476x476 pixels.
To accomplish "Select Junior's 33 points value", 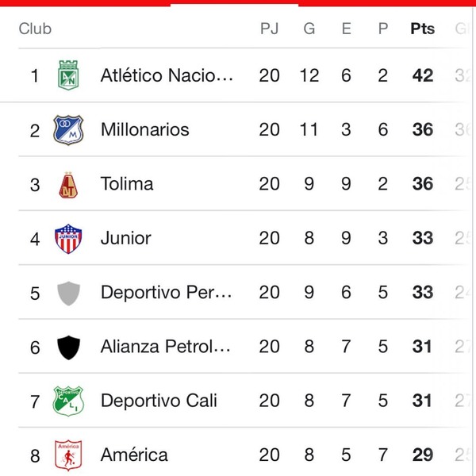I will (x=423, y=238).
